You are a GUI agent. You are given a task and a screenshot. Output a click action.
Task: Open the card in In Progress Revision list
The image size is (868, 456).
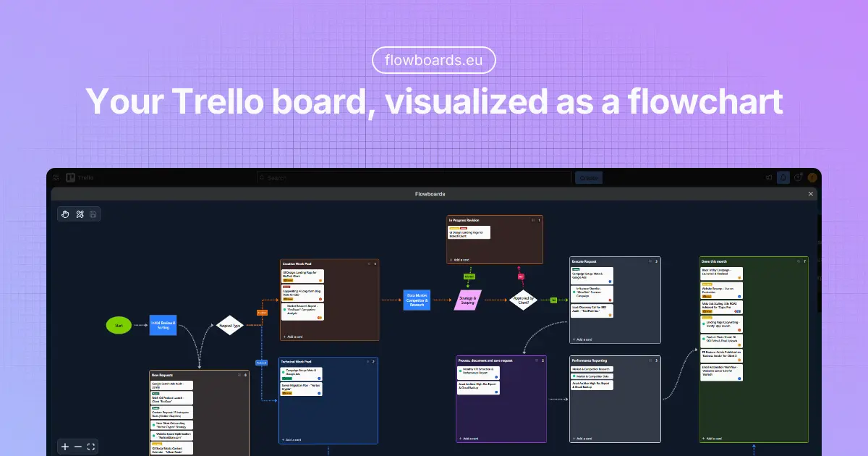[x=469, y=232]
